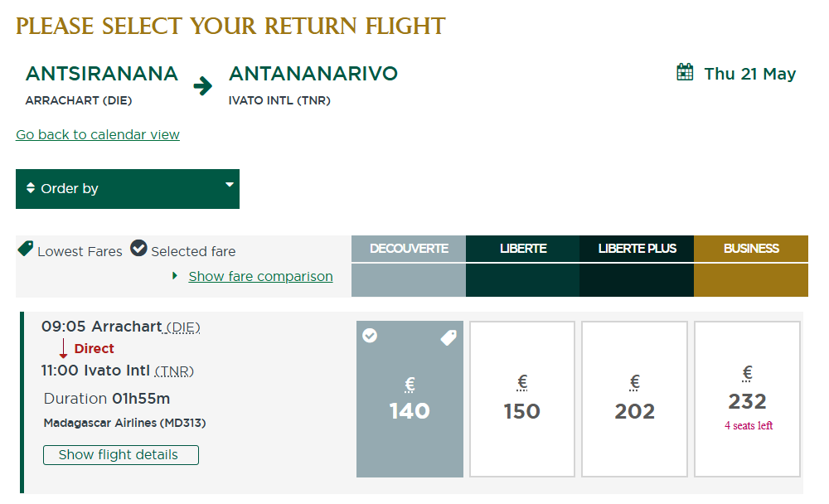Click the Selected fare checkmark icon in the legend

click(x=138, y=248)
